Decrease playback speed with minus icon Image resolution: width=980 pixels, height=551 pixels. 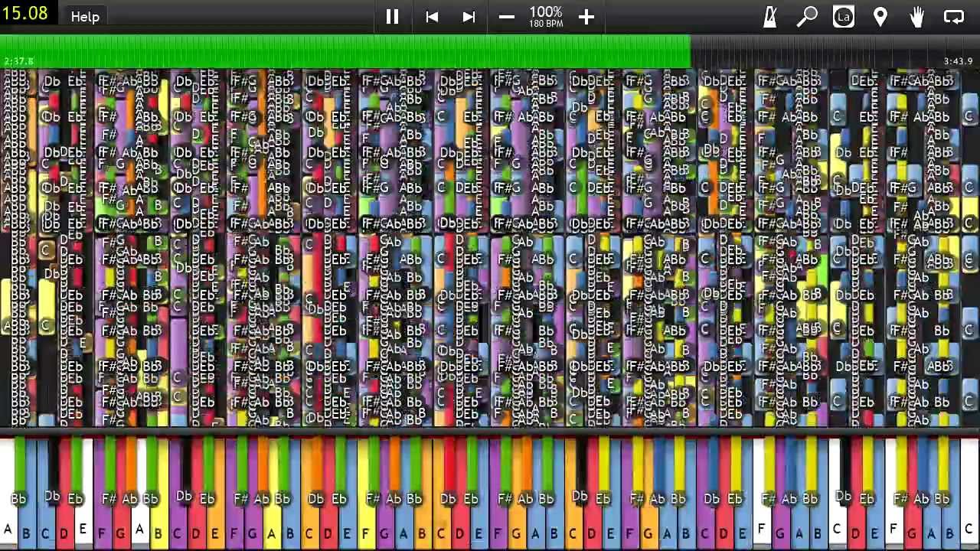tap(507, 17)
